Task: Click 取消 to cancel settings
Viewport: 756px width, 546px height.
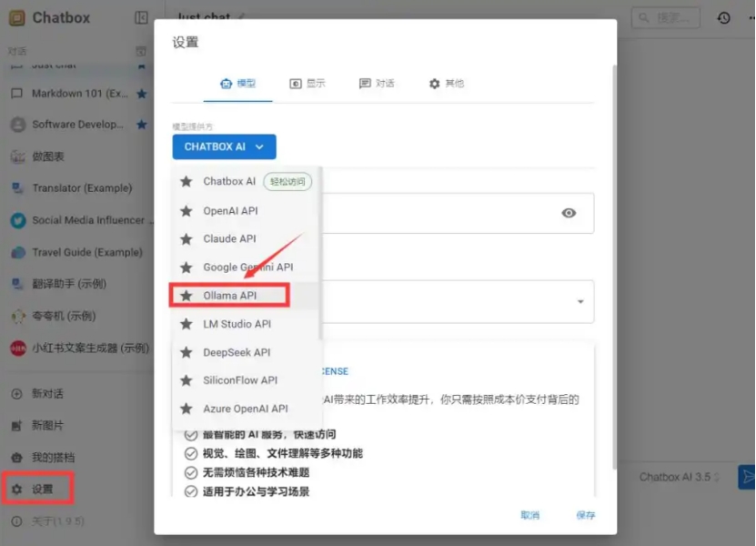Action: coord(530,515)
